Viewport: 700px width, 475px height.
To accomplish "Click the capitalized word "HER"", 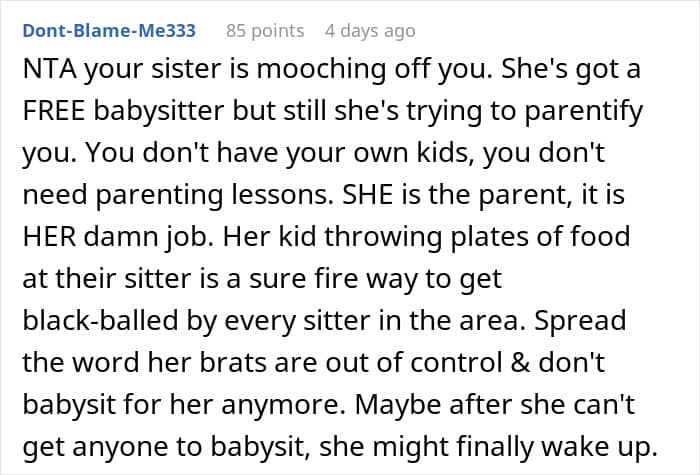I will click(x=48, y=234).
